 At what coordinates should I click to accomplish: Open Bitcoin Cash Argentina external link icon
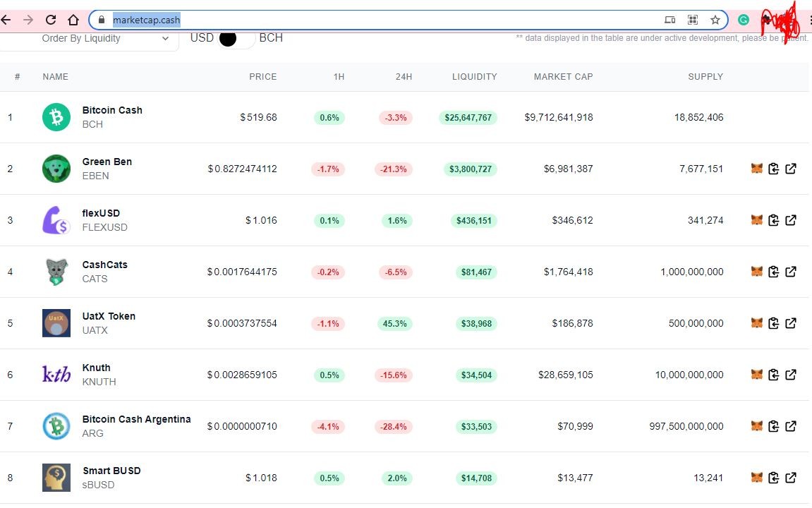point(791,425)
